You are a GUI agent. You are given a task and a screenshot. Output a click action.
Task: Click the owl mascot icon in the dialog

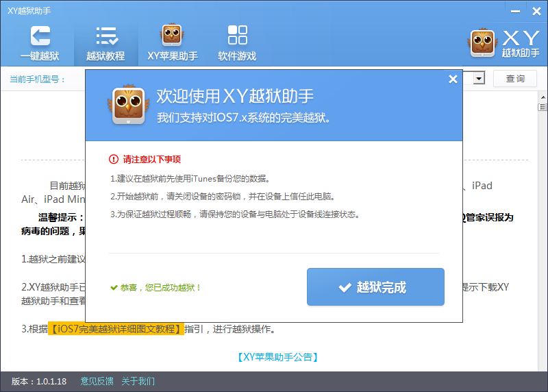[x=128, y=105]
